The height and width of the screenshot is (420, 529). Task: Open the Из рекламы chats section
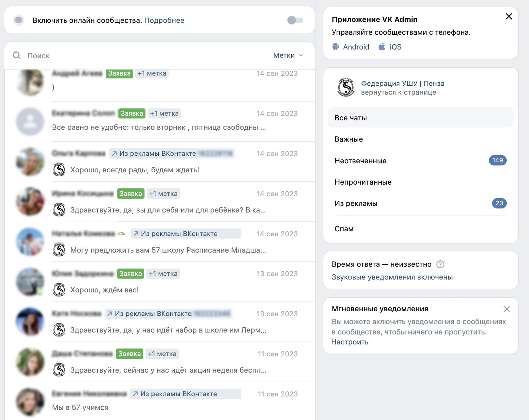pyautogui.click(x=420, y=204)
